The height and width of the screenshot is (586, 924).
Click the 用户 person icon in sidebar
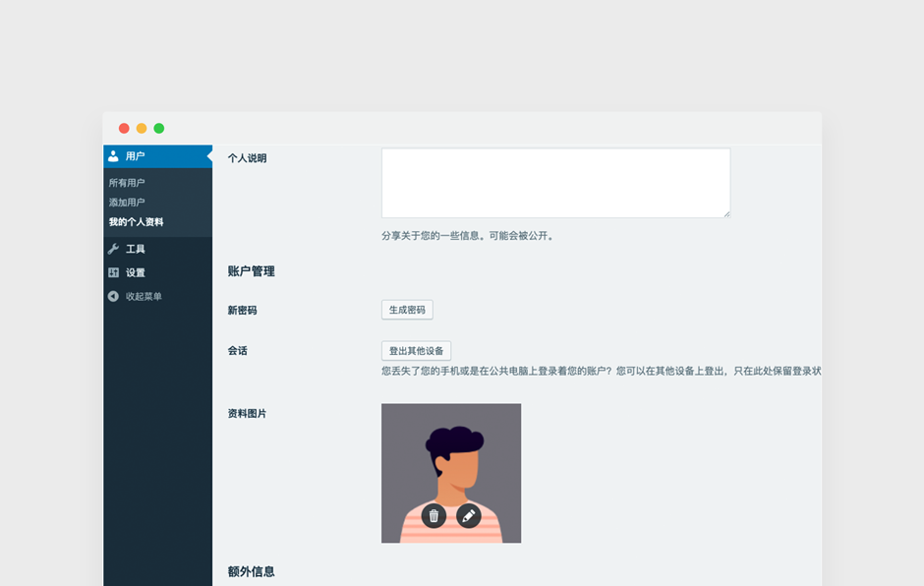(113, 156)
